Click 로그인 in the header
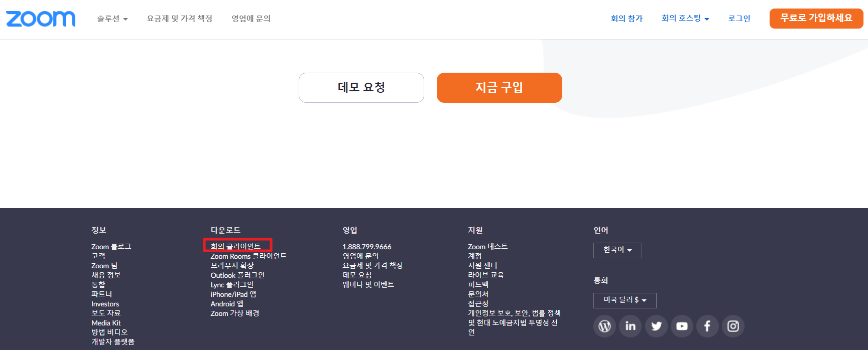The width and height of the screenshot is (868, 350). (x=739, y=19)
